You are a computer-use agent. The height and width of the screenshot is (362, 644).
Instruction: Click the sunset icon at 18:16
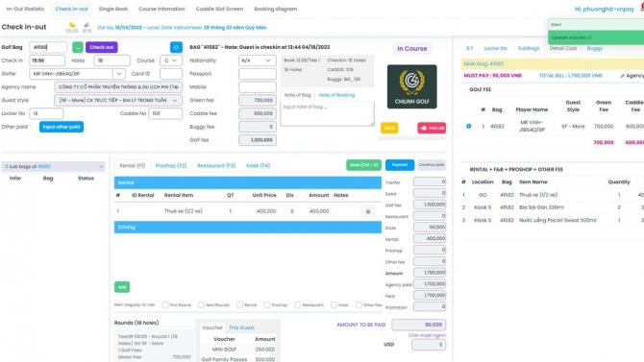click(87, 26)
